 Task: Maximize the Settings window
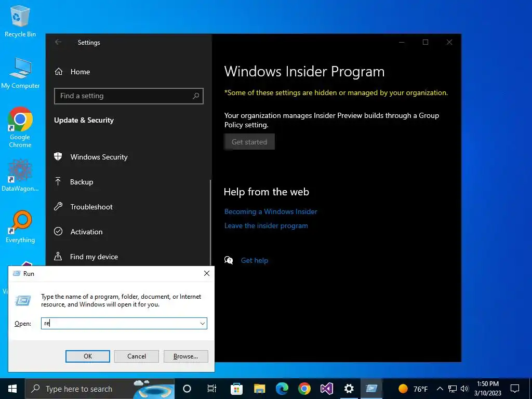(425, 42)
